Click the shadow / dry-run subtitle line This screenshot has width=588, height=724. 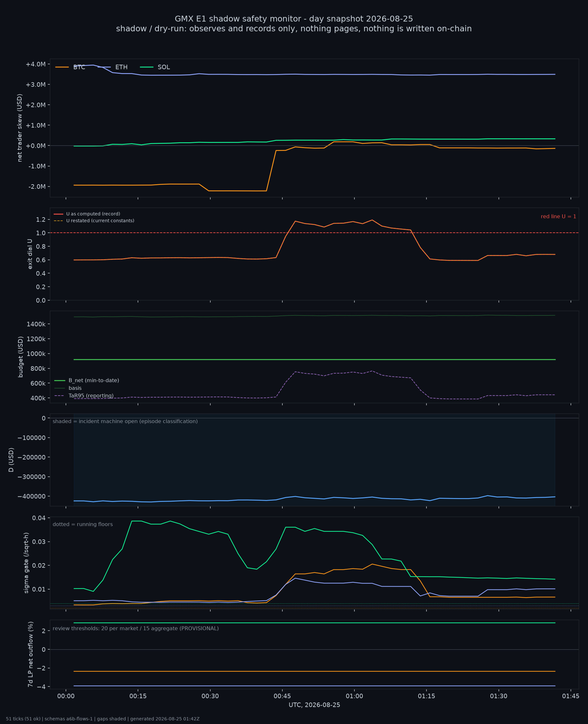coord(294,29)
